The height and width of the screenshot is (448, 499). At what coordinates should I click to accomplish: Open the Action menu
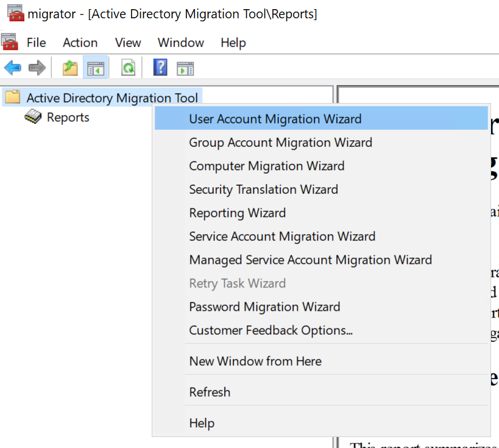[80, 43]
